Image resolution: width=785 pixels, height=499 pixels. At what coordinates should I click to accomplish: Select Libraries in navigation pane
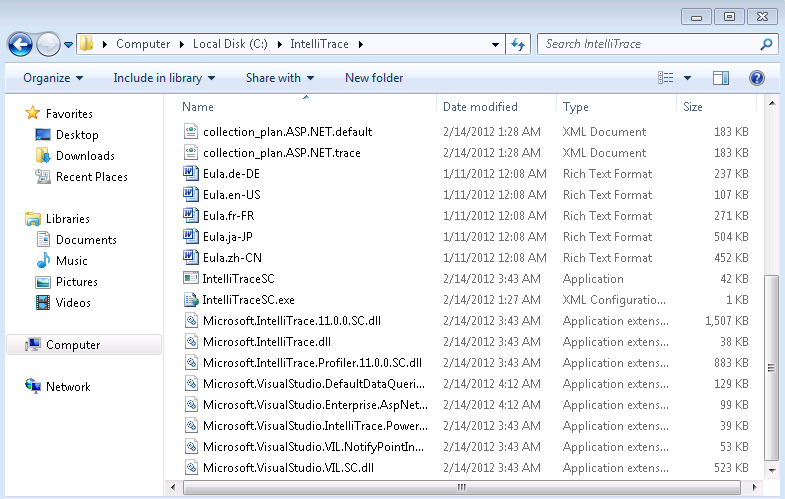68,219
